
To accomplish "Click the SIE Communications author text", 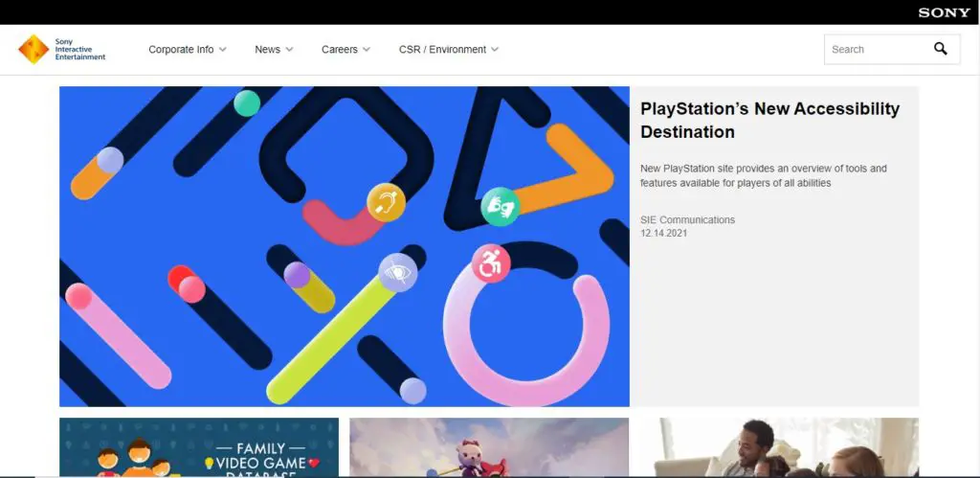I will point(687,219).
